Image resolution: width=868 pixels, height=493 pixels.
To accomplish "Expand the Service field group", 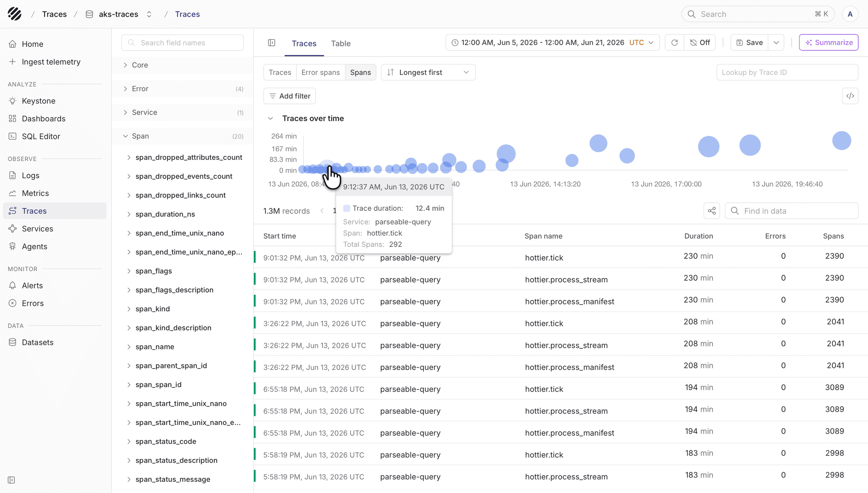I will coord(183,113).
